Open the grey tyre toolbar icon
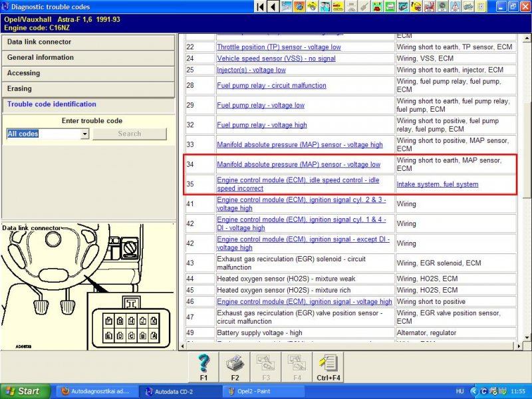Viewport: 532px width, 399px height. coord(442,7)
